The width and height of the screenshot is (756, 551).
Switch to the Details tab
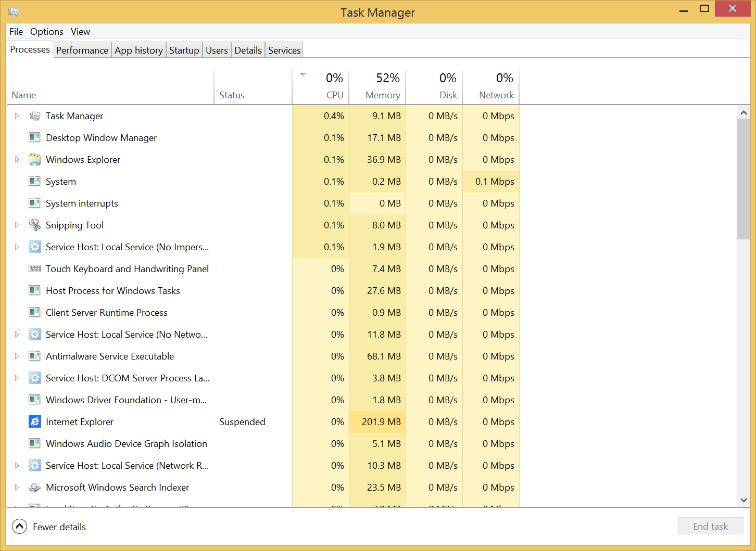point(248,50)
